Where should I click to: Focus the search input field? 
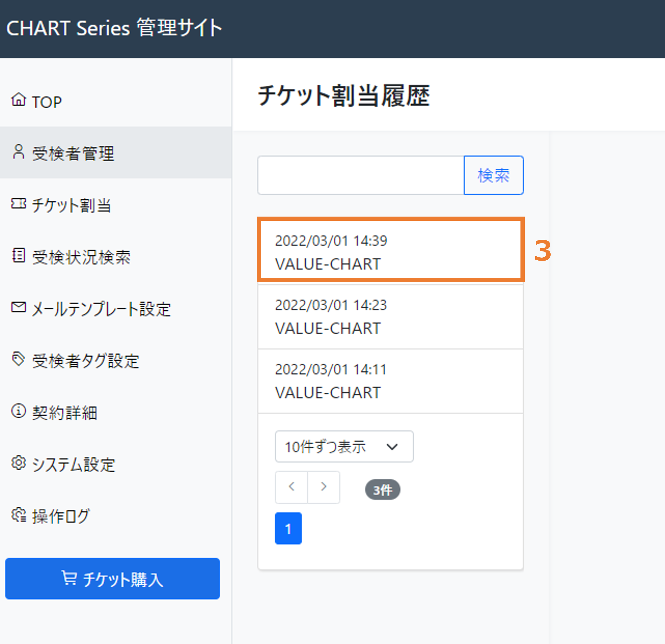pyautogui.click(x=361, y=175)
